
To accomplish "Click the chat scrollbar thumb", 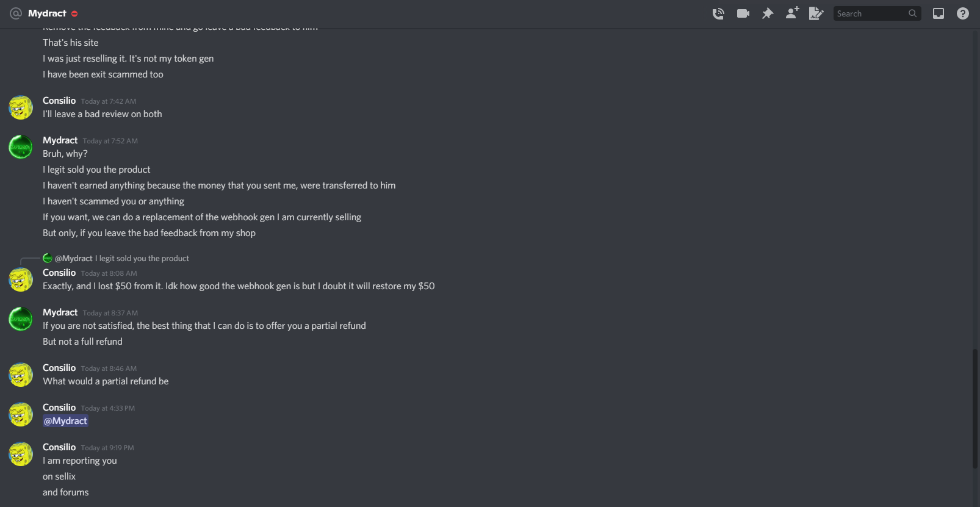I will [975, 409].
